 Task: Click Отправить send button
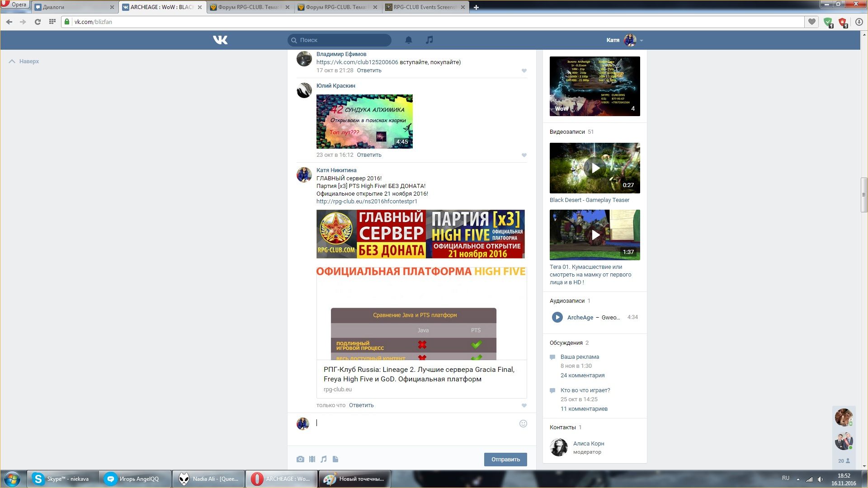pyautogui.click(x=505, y=460)
